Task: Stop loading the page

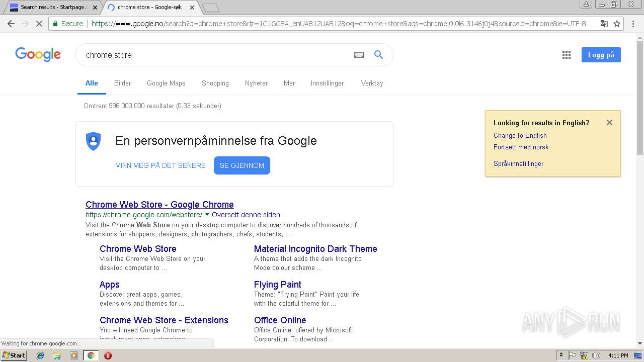Action: pos(39,24)
